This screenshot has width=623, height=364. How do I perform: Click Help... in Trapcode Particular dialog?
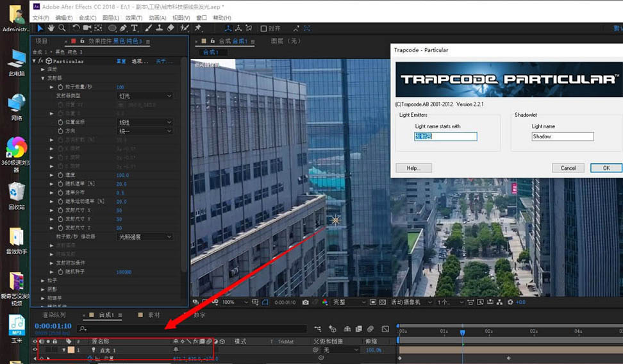tap(413, 168)
